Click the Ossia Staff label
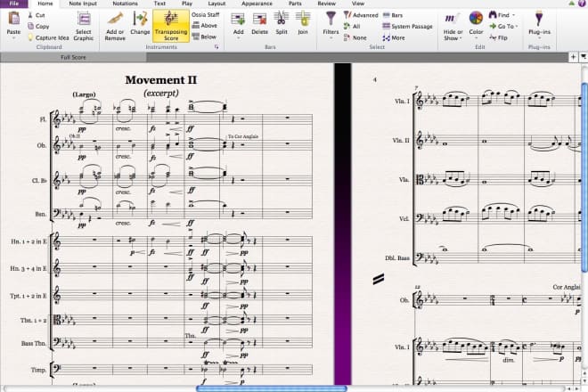Viewport: 588px width, 392px height. click(205, 14)
